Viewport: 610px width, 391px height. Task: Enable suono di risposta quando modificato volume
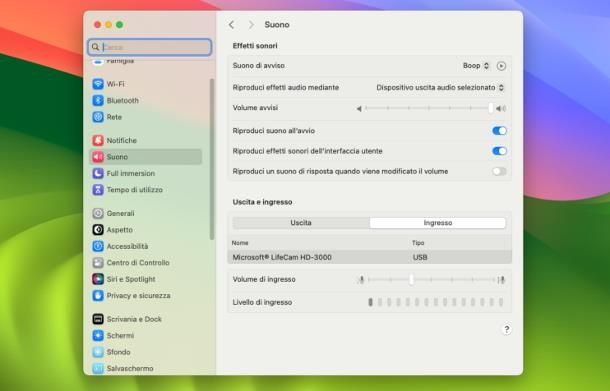pyautogui.click(x=499, y=171)
